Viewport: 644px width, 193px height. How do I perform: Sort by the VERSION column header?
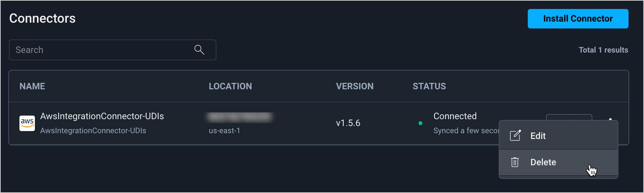[x=355, y=86]
